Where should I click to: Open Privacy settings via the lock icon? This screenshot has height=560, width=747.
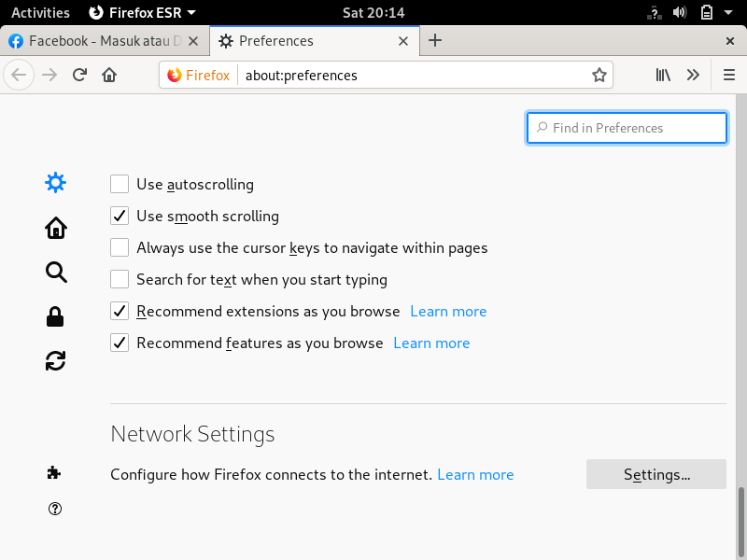[55, 315]
